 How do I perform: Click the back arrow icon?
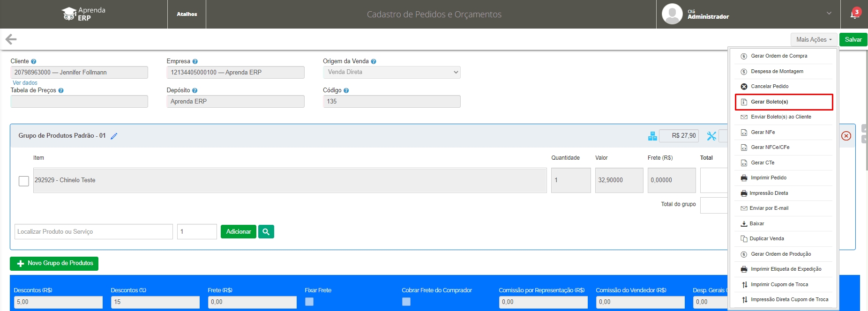coord(11,39)
